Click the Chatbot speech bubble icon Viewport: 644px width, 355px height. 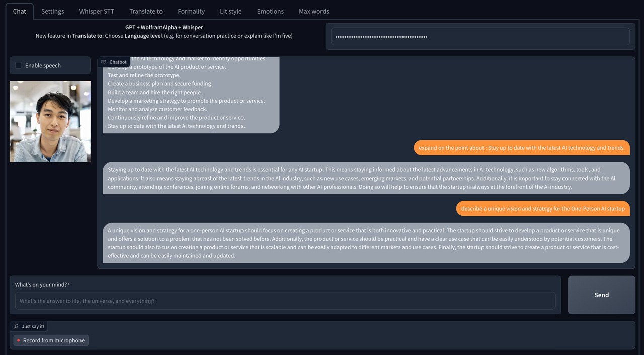click(105, 61)
